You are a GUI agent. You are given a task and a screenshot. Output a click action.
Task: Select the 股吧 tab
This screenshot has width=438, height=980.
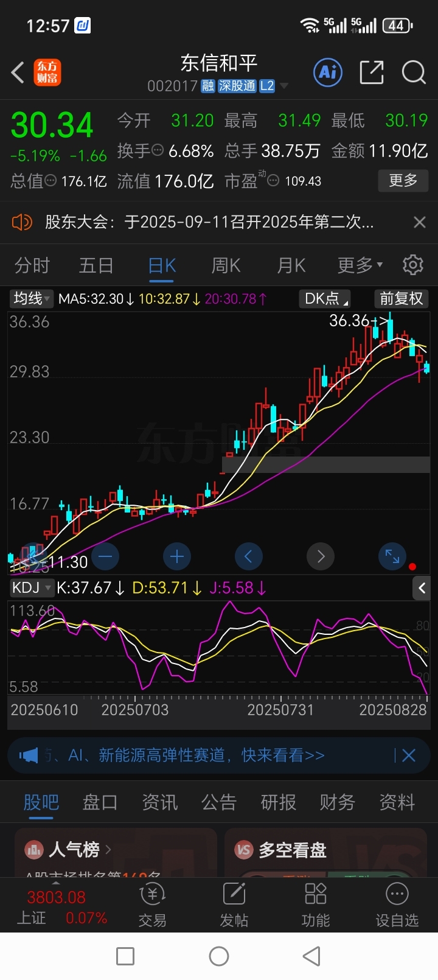click(x=41, y=802)
